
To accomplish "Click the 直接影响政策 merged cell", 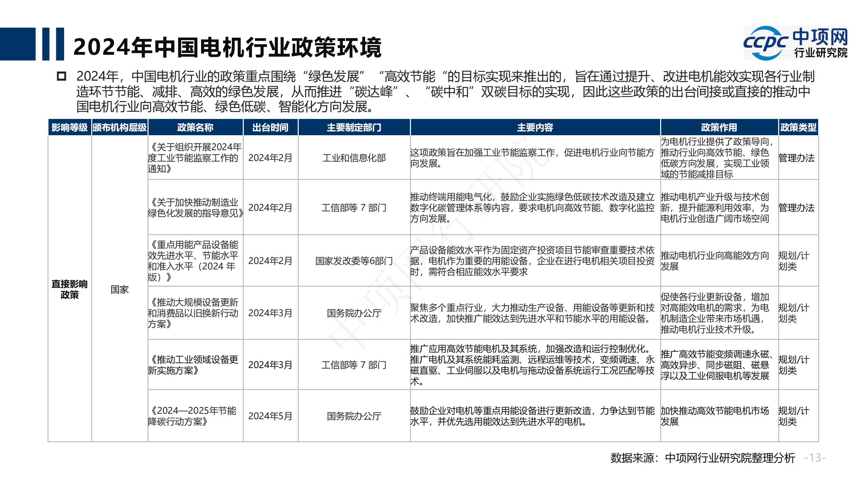I will [70, 289].
